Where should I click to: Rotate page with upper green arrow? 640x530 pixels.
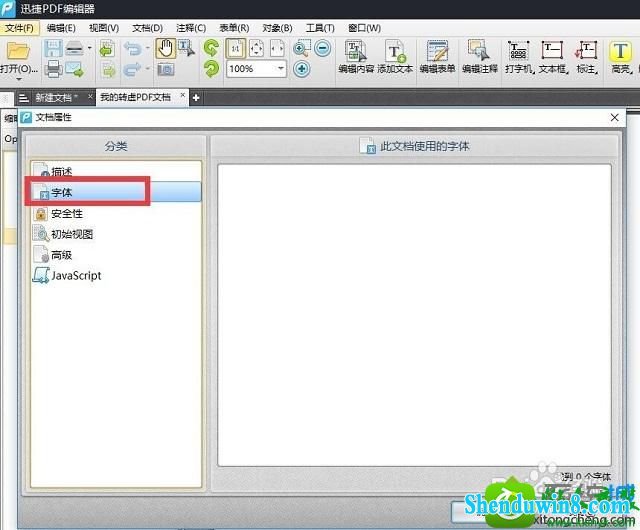point(211,48)
